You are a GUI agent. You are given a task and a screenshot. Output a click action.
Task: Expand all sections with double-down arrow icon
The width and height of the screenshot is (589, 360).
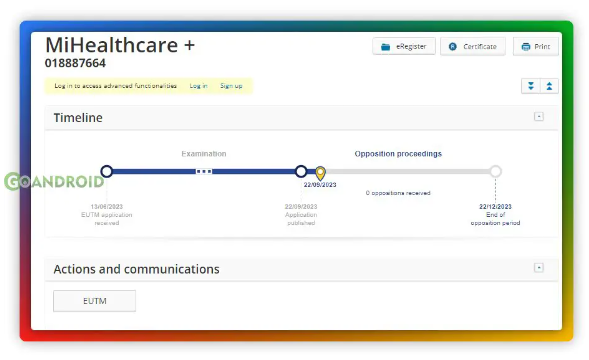pyautogui.click(x=531, y=86)
